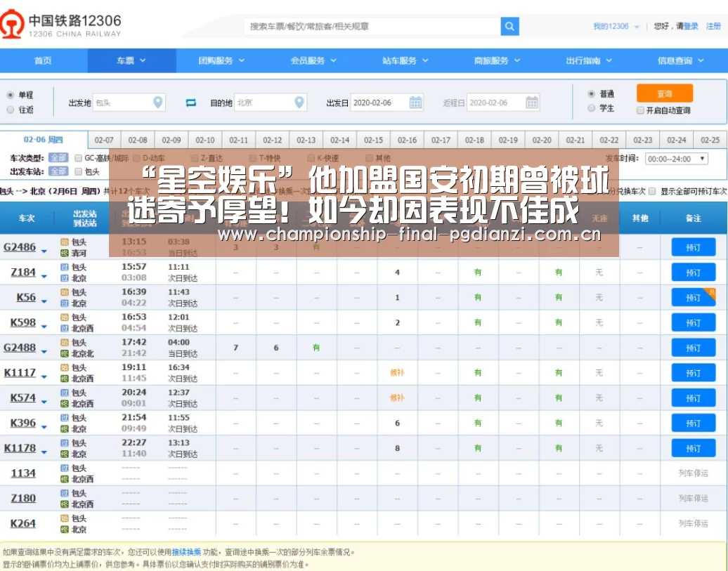
Task: Expand stop details arrow for K1117
Action: click(x=44, y=377)
